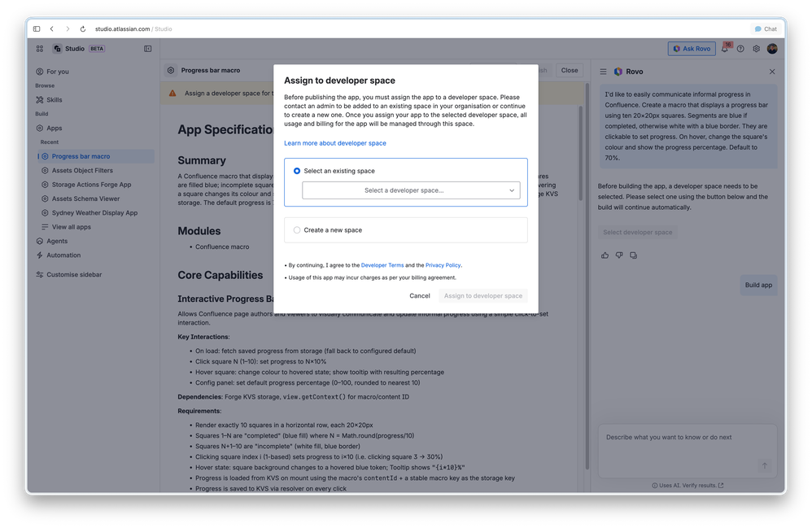
Task: Click the Build app chat bubble
Action: coord(758,286)
